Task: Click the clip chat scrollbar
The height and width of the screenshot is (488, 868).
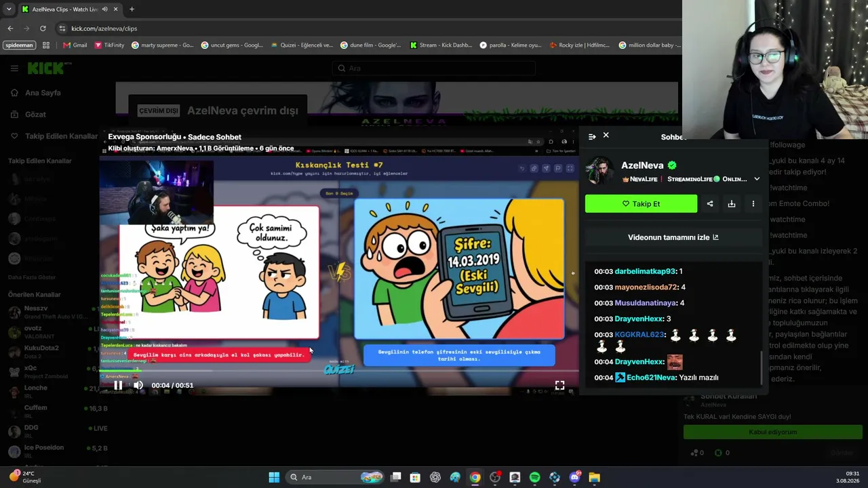Action: click(762, 367)
